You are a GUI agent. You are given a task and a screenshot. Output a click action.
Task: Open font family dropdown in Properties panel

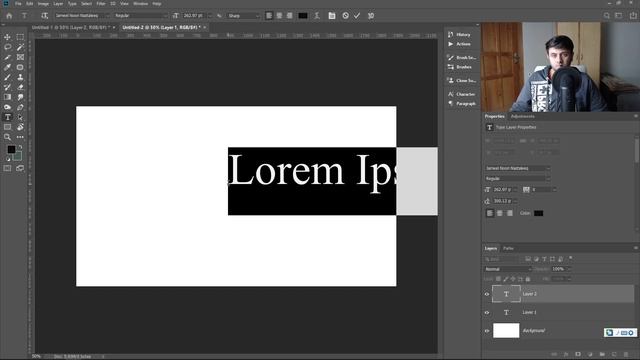pos(518,168)
